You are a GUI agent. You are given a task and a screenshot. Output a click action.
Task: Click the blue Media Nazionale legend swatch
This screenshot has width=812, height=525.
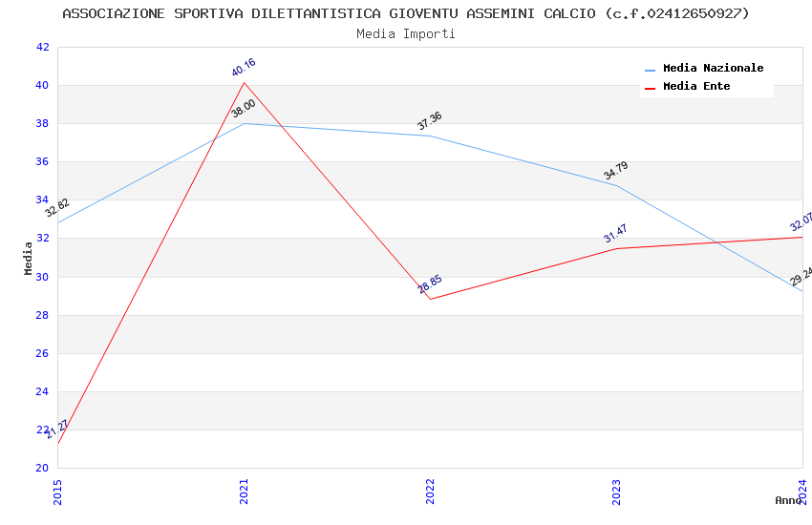click(651, 70)
